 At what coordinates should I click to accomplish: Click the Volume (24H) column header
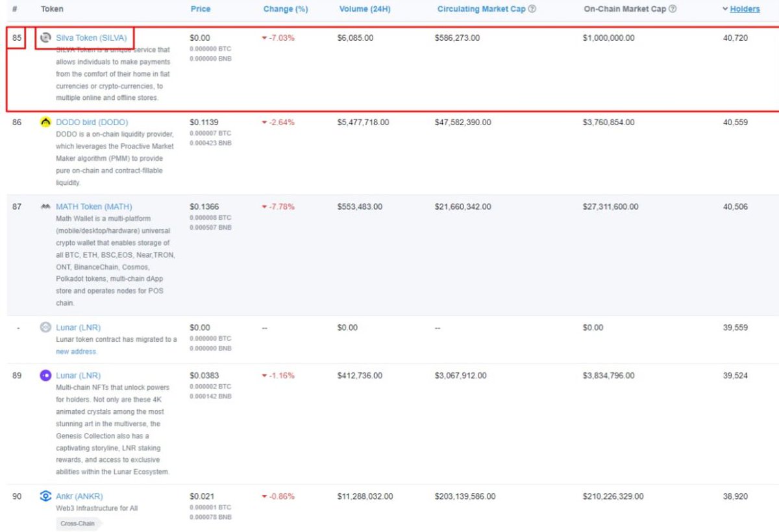pos(364,9)
